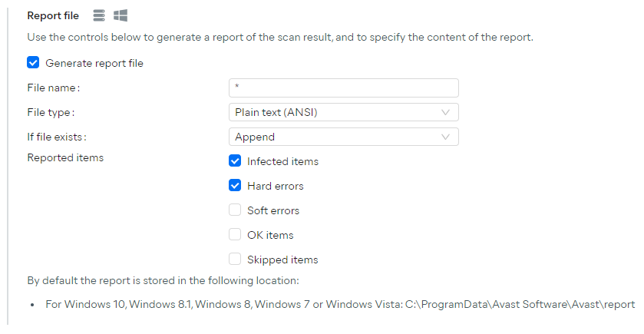Expand the If file exists dropdown
644x334 pixels.
[x=343, y=137]
